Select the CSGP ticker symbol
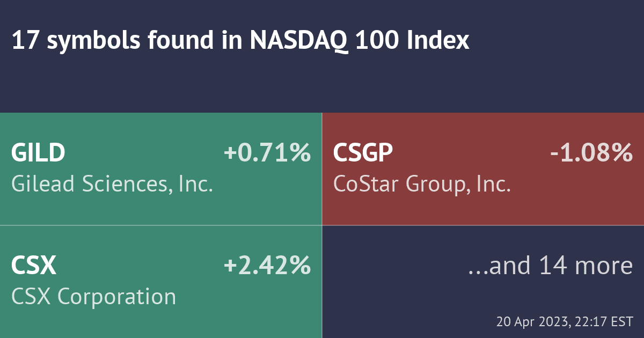The height and width of the screenshot is (338, 644). tap(363, 153)
